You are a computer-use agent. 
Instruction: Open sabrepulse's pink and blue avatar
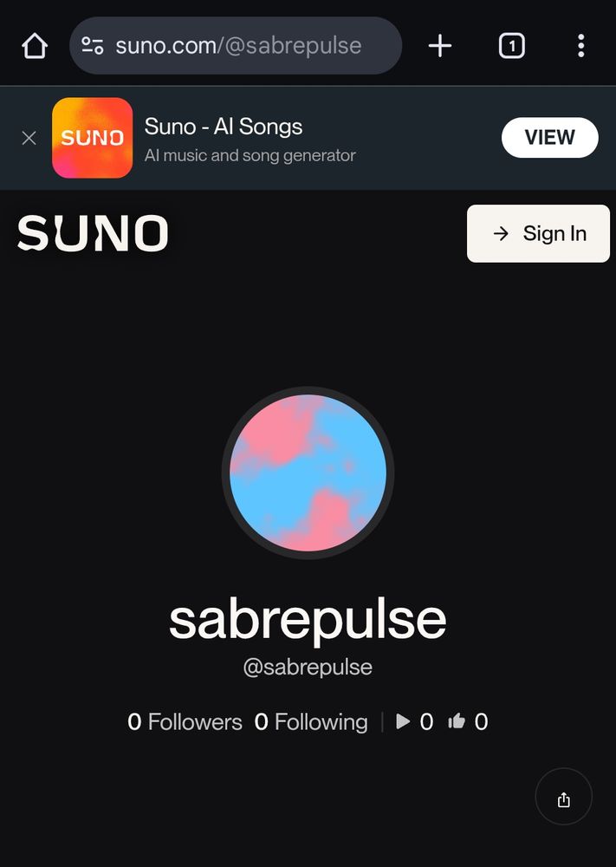coord(308,473)
